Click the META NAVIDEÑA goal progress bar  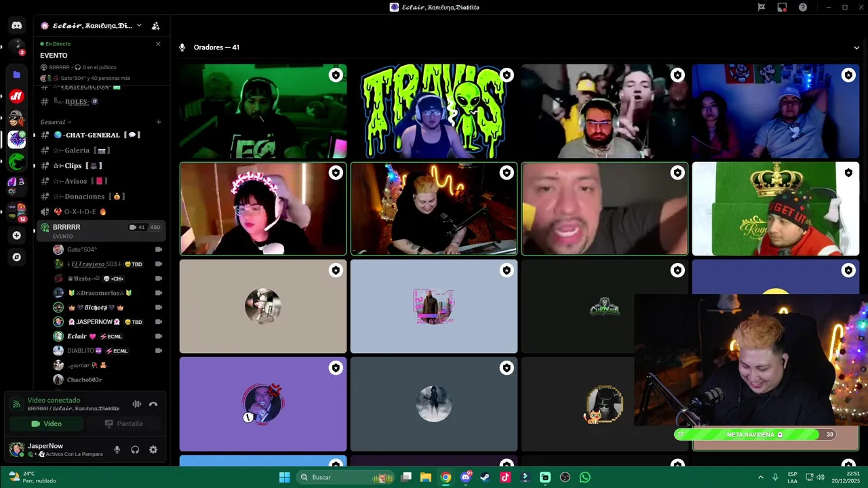coord(756,434)
